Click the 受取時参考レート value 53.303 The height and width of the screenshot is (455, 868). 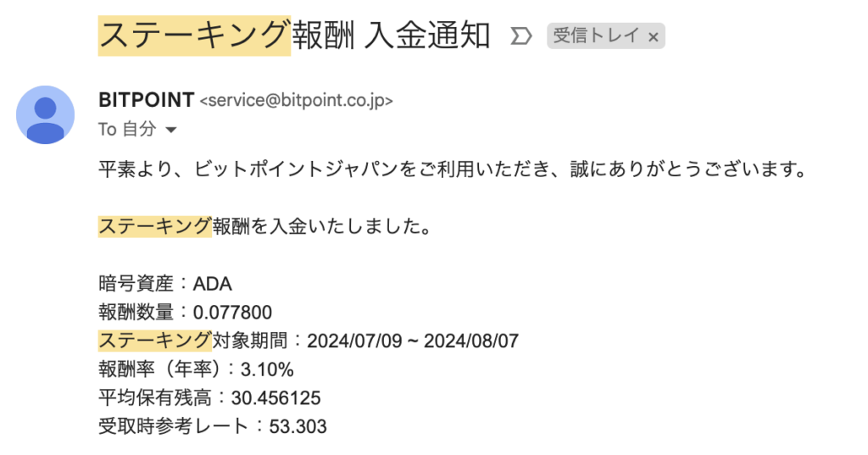(x=298, y=427)
